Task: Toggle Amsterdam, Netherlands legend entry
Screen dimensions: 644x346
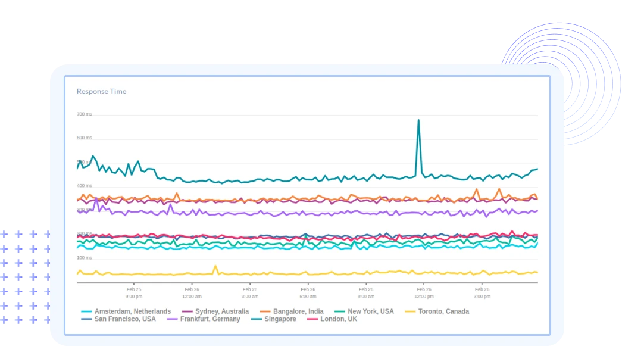Action: [126, 311]
